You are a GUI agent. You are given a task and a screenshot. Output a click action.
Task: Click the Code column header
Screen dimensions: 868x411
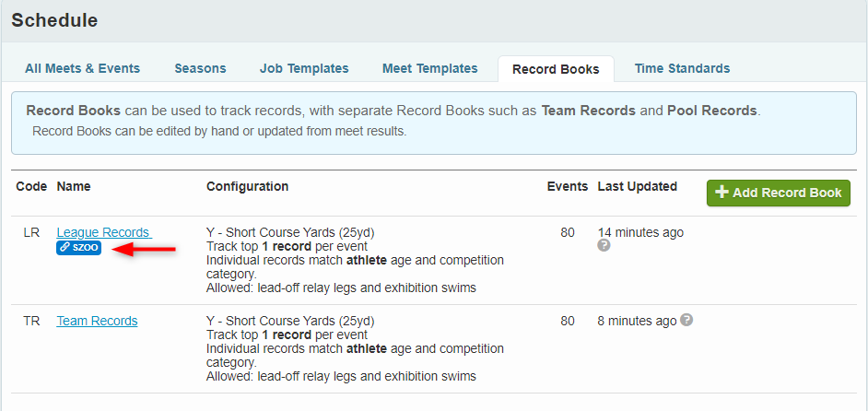(x=31, y=186)
